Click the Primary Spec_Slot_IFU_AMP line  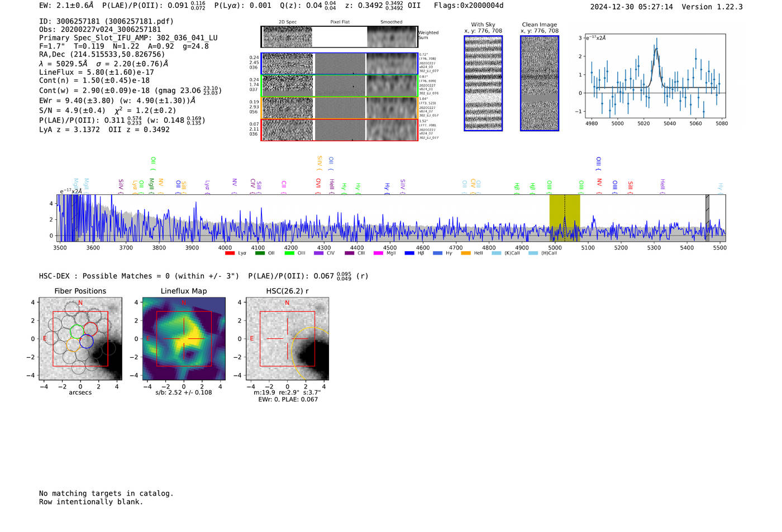128,38
